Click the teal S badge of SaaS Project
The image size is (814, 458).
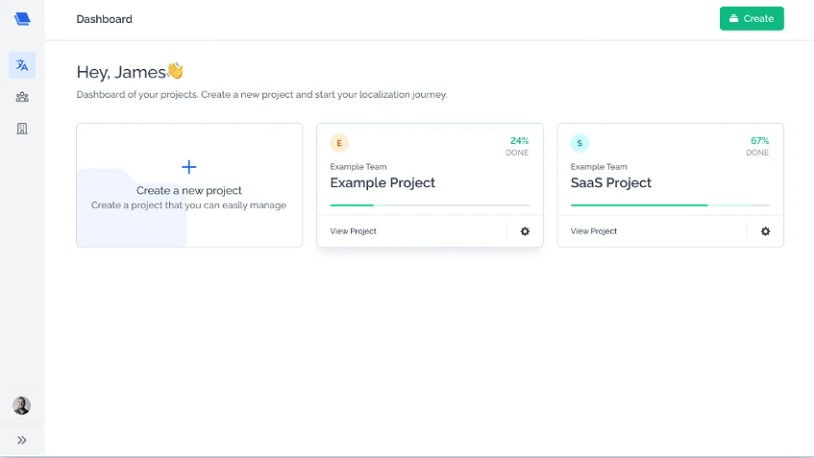pos(579,143)
